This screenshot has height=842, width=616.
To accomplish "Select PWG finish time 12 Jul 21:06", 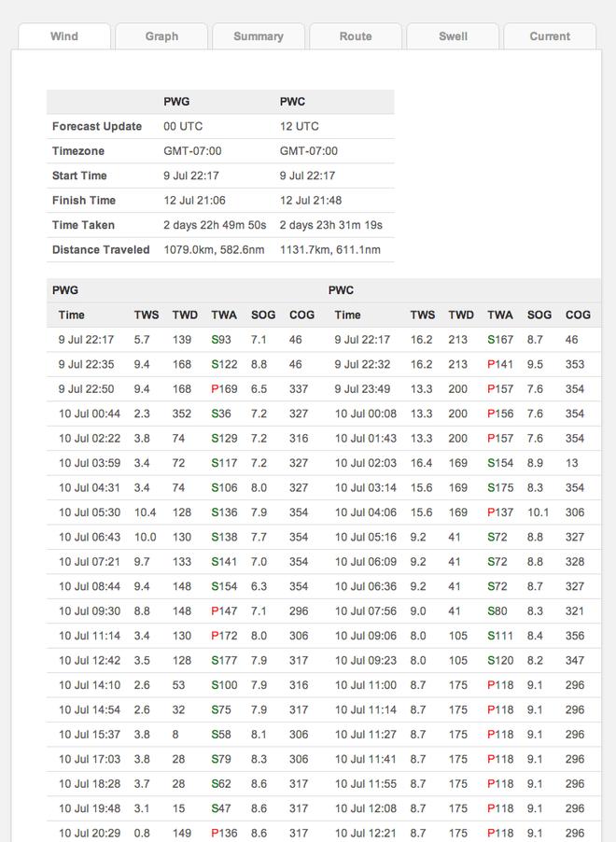I will pyautogui.click(x=194, y=201).
